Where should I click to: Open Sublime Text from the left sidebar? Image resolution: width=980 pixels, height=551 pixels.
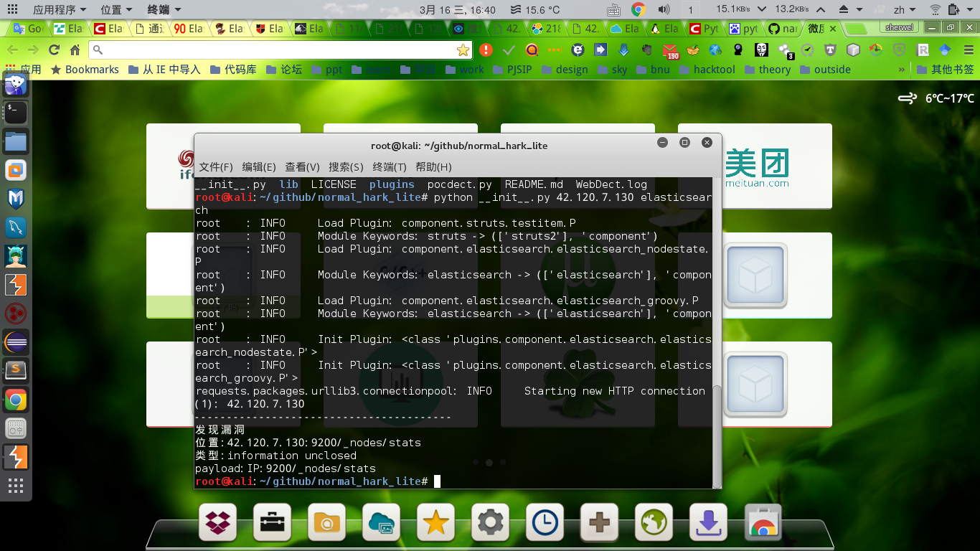point(16,371)
